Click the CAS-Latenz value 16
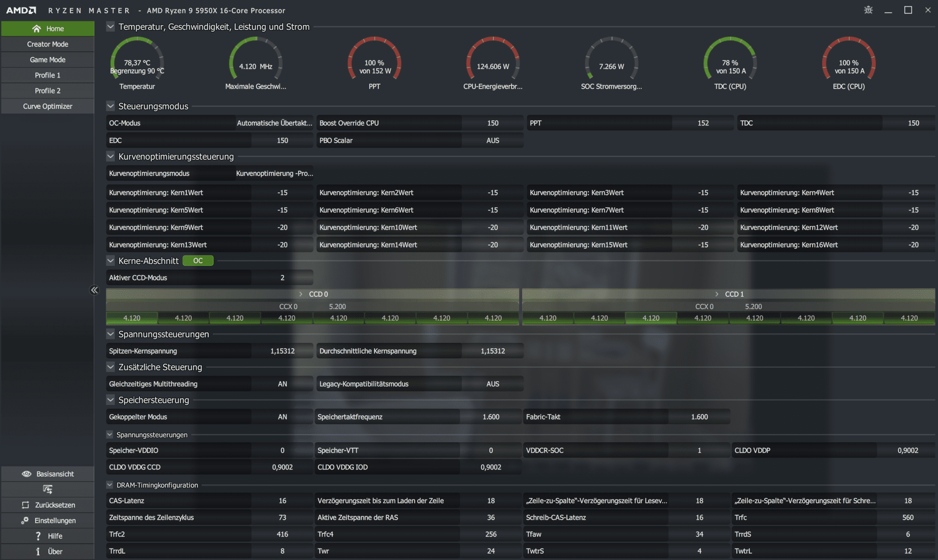The width and height of the screenshot is (938, 560). click(282, 500)
